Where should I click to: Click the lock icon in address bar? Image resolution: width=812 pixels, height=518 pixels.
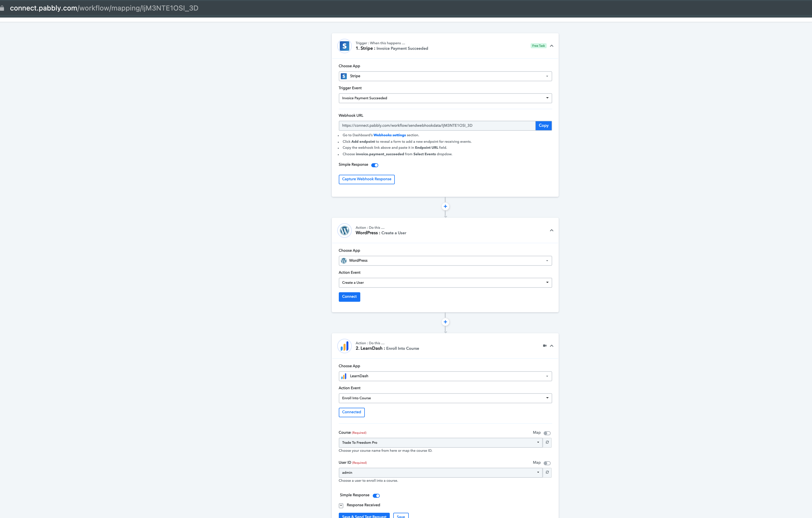point(2,8)
